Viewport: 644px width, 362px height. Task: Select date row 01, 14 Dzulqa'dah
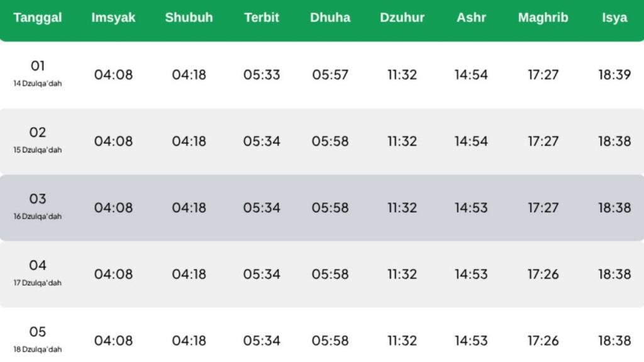pyautogui.click(x=322, y=75)
